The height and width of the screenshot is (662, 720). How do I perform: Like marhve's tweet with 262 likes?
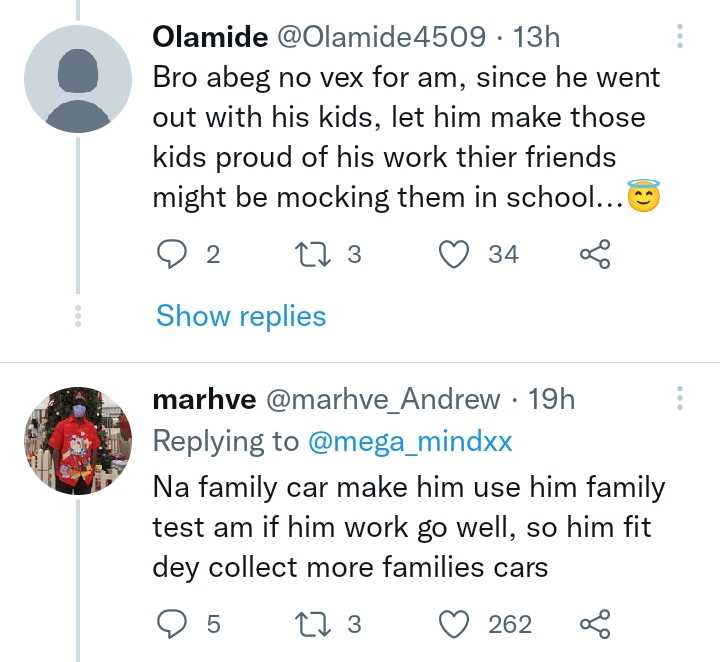pyautogui.click(x=456, y=625)
